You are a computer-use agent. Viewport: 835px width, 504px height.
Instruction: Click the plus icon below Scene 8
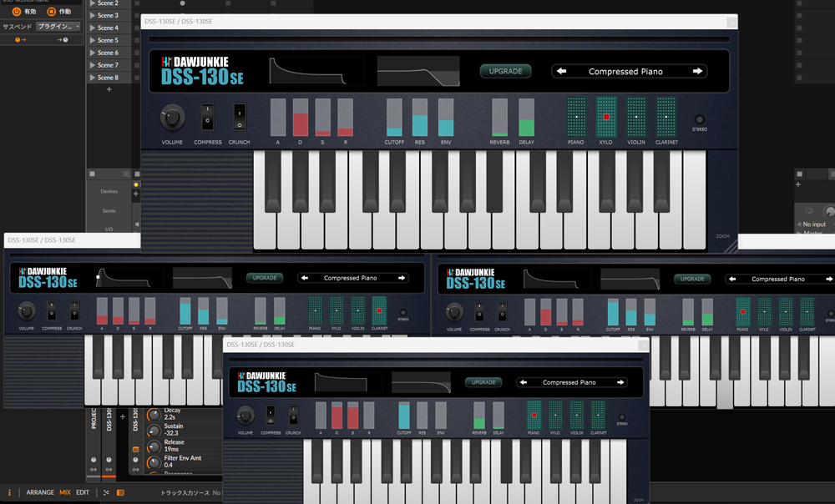(109, 89)
